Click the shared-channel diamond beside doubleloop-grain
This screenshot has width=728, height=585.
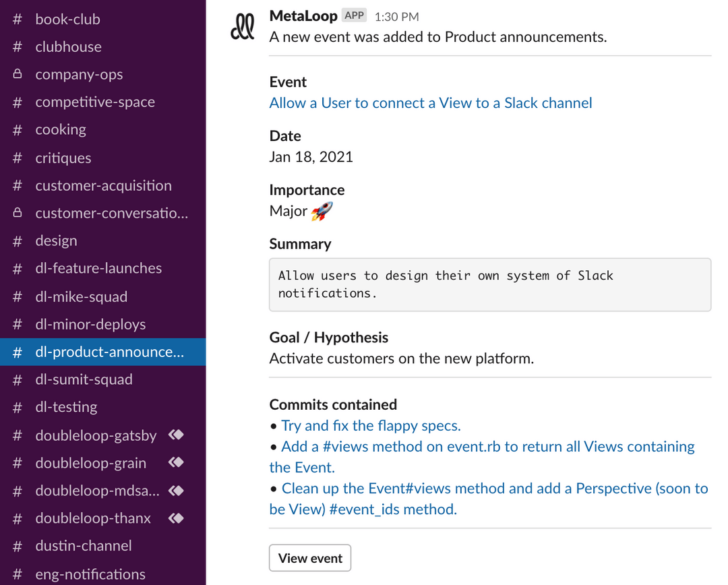(x=175, y=462)
